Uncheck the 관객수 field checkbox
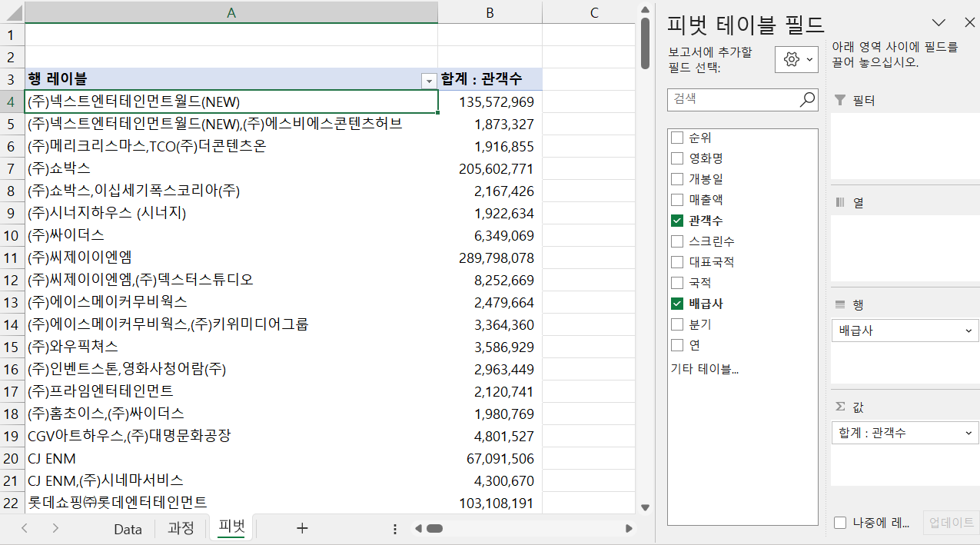Viewport: 980px width, 545px height. coord(677,221)
